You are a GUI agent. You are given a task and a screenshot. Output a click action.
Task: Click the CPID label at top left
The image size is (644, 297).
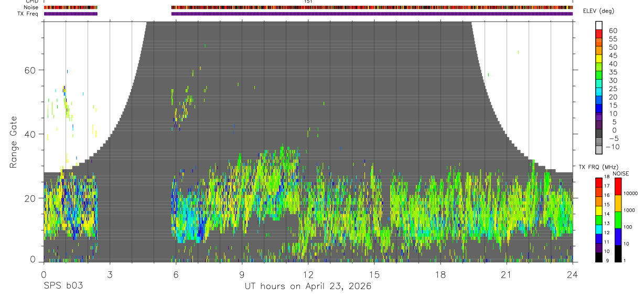click(x=32, y=2)
